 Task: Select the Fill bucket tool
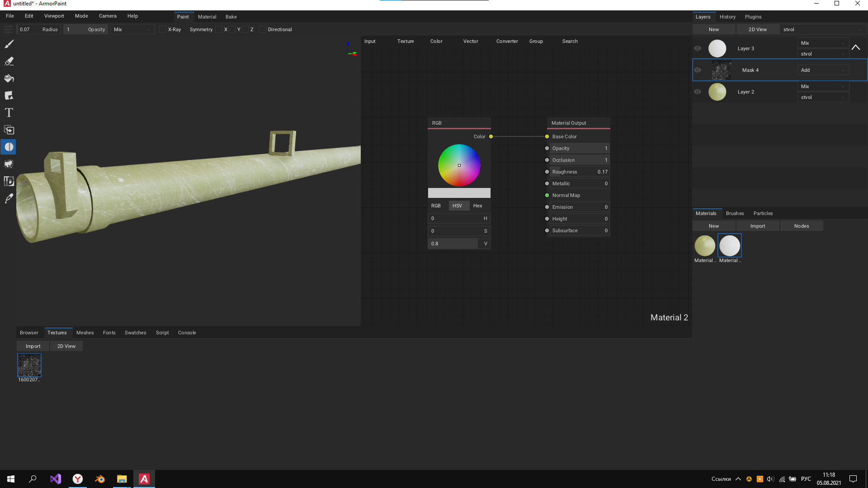coord(9,78)
